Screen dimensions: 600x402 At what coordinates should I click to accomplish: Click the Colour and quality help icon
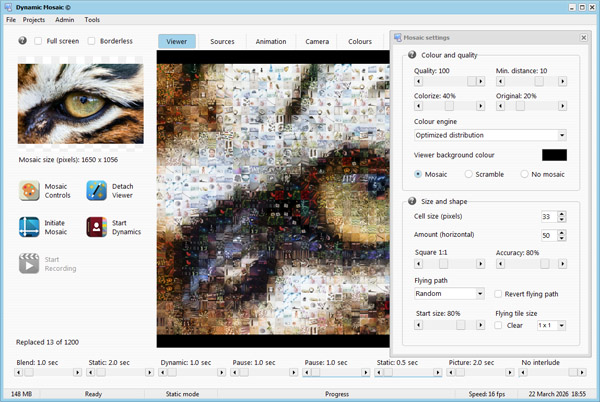412,57
